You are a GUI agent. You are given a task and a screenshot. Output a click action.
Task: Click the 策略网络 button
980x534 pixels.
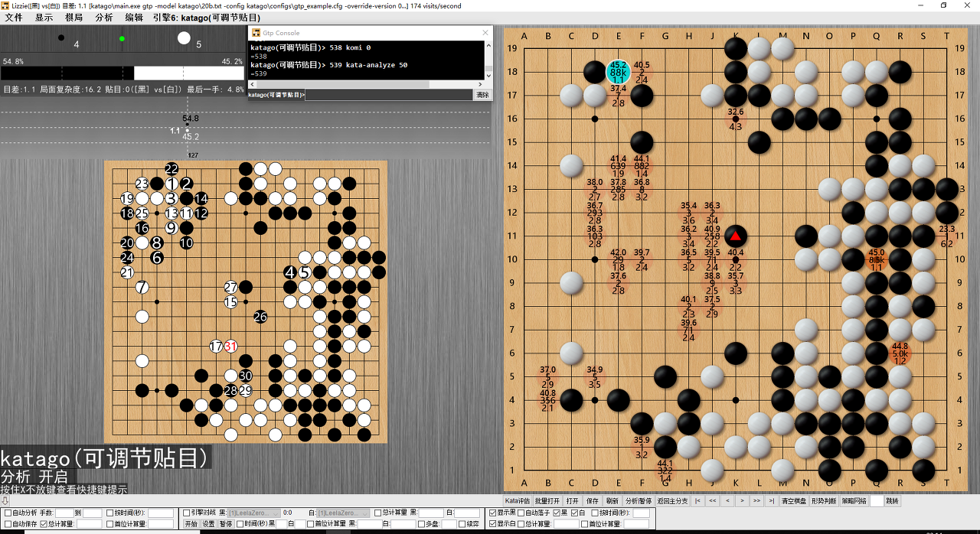click(854, 500)
